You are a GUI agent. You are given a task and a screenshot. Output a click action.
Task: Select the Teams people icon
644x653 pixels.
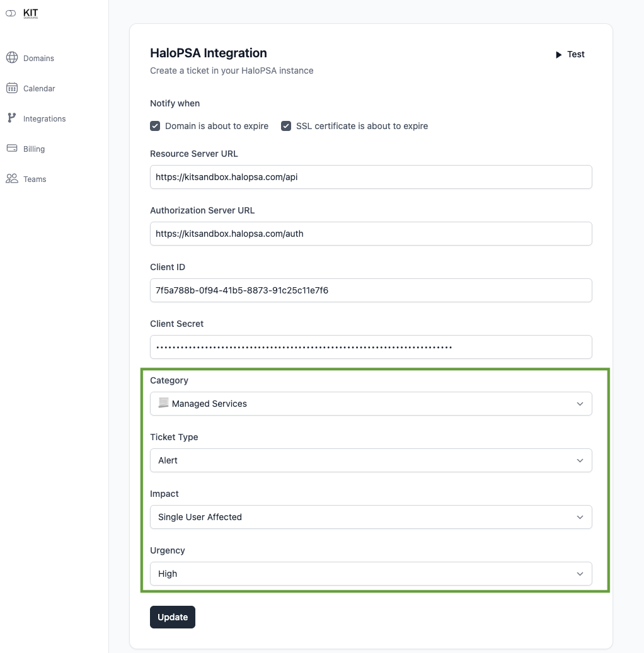[12, 178]
